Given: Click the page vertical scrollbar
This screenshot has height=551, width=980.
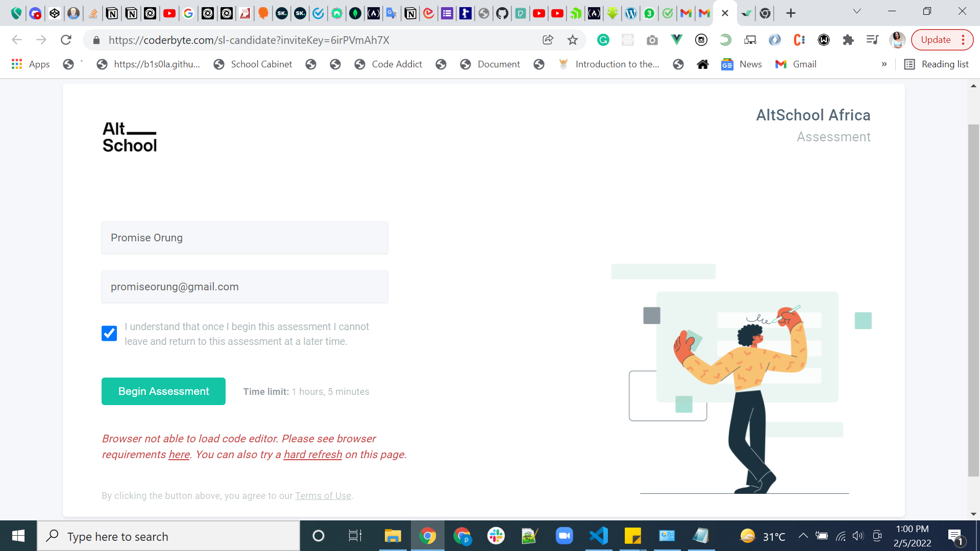Looking at the screenshot, I should [x=973, y=300].
